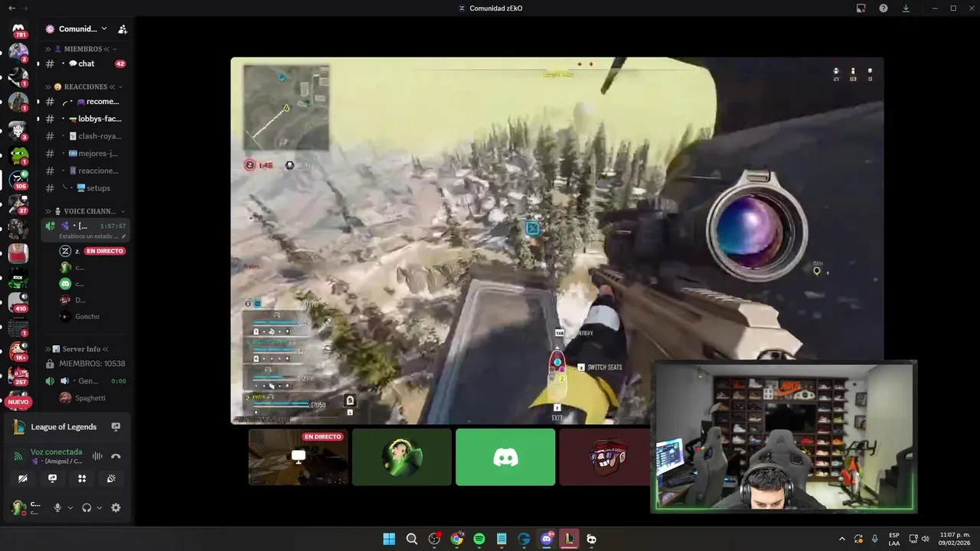Collapse the VOICE CHANN... category
This screenshot has height=551, width=980.
coord(84,211)
